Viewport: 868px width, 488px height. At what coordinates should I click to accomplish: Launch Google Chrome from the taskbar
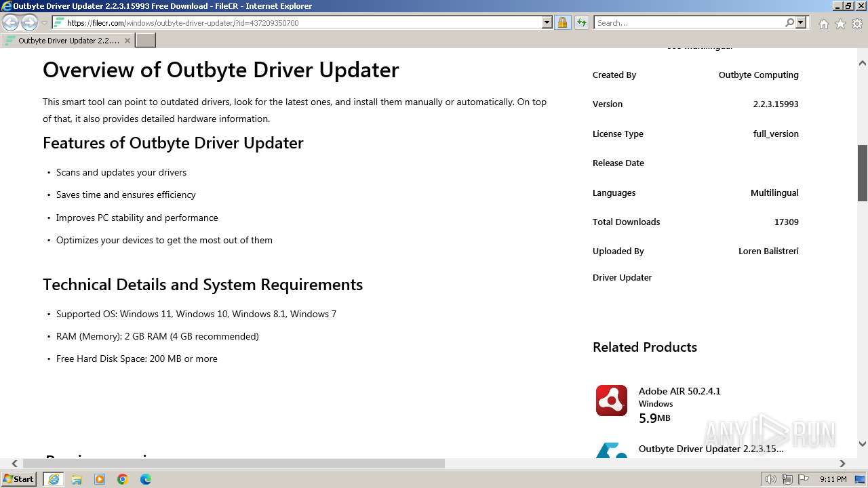(x=123, y=479)
